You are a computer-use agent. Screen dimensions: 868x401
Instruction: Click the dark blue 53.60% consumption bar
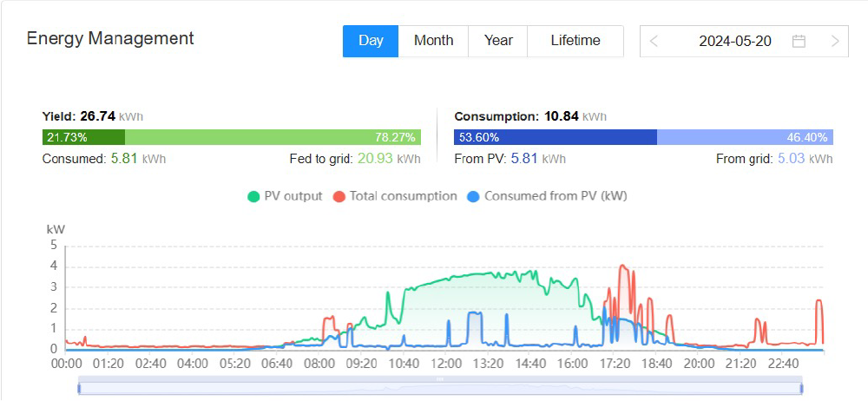tap(556, 137)
